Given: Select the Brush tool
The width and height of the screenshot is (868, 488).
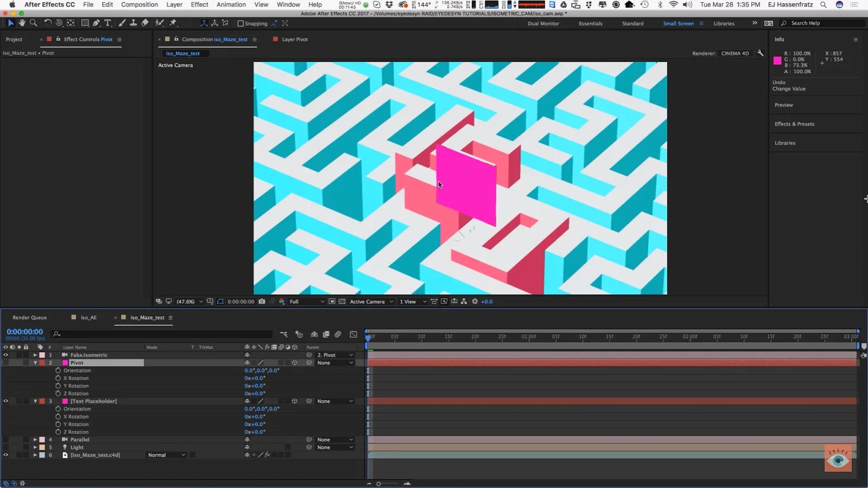Looking at the screenshot, I should tap(122, 23).
